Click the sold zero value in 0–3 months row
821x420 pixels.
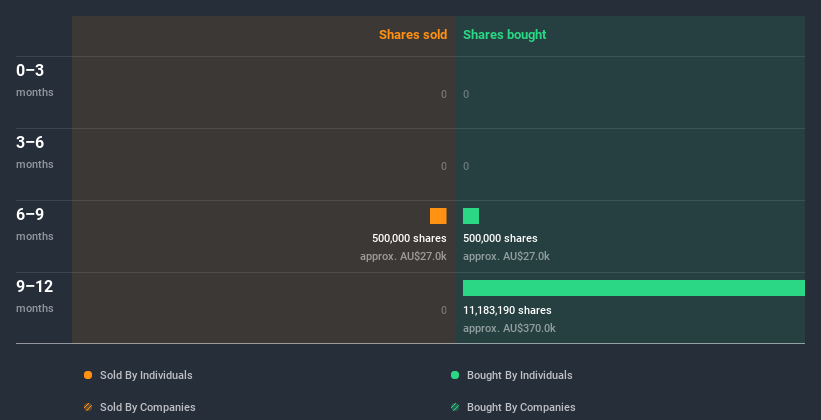(x=443, y=94)
